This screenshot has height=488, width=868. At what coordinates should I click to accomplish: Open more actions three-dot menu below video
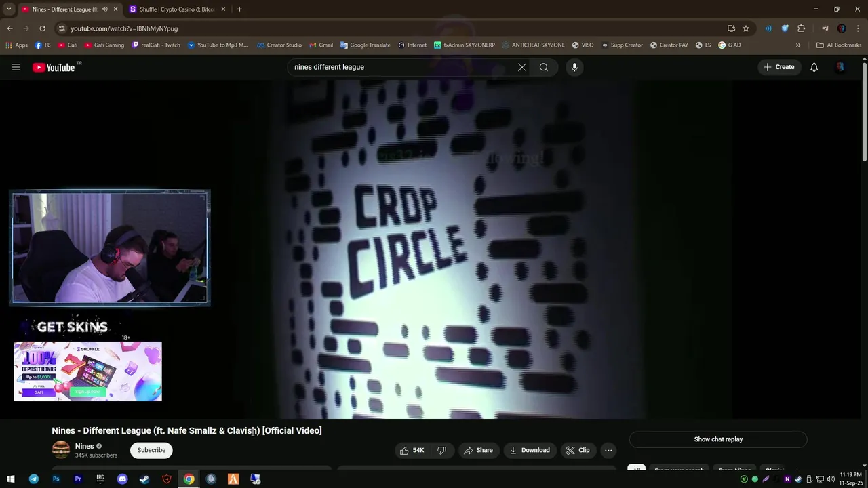[x=608, y=450]
